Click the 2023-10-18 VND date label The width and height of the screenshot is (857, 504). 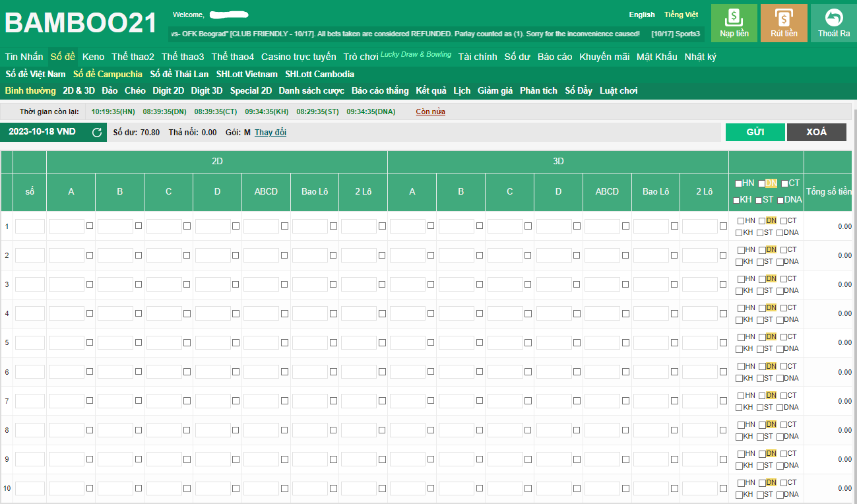(42, 132)
